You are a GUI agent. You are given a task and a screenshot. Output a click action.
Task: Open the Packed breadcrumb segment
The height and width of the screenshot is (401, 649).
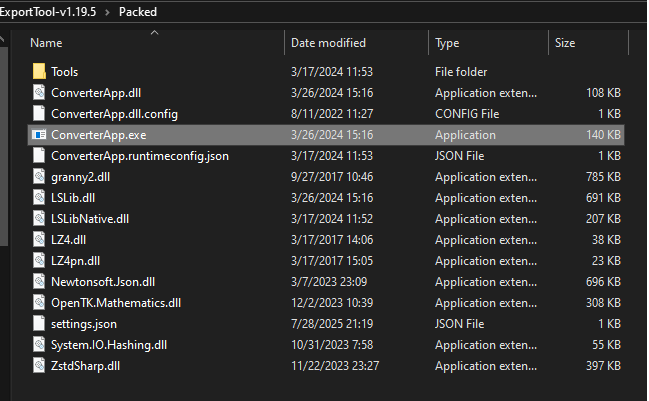coord(137,12)
